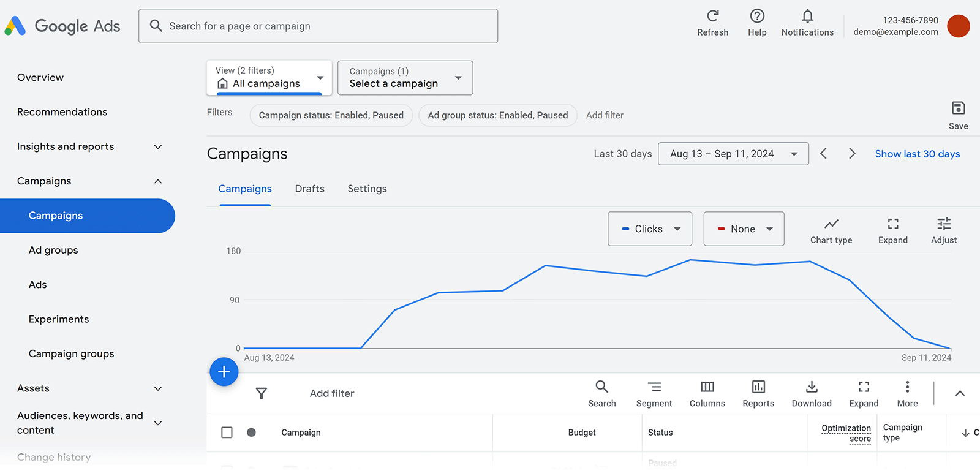Tick the select-all campaigns checkbox
Viewport: 980px width, 476px height.
tap(227, 433)
